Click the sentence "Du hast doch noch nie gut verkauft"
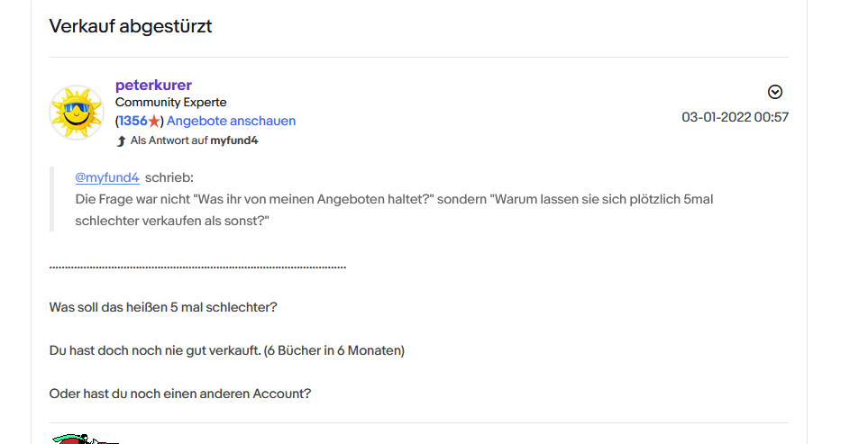The image size is (868, 444). click(x=227, y=350)
